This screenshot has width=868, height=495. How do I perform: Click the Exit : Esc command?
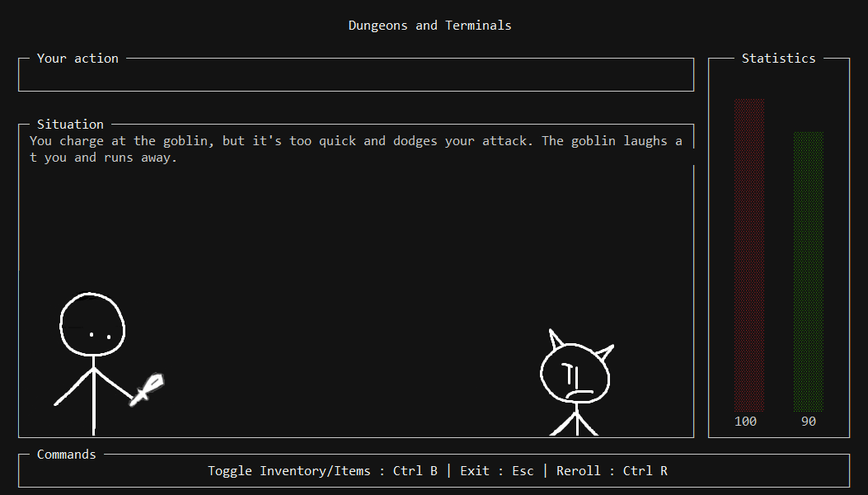click(496, 471)
